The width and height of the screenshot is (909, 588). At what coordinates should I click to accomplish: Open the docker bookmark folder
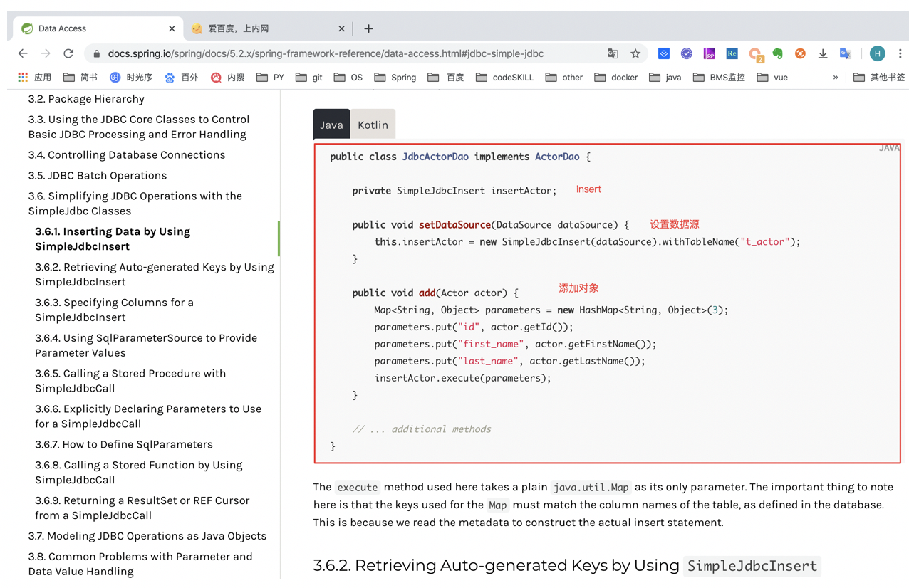(615, 77)
